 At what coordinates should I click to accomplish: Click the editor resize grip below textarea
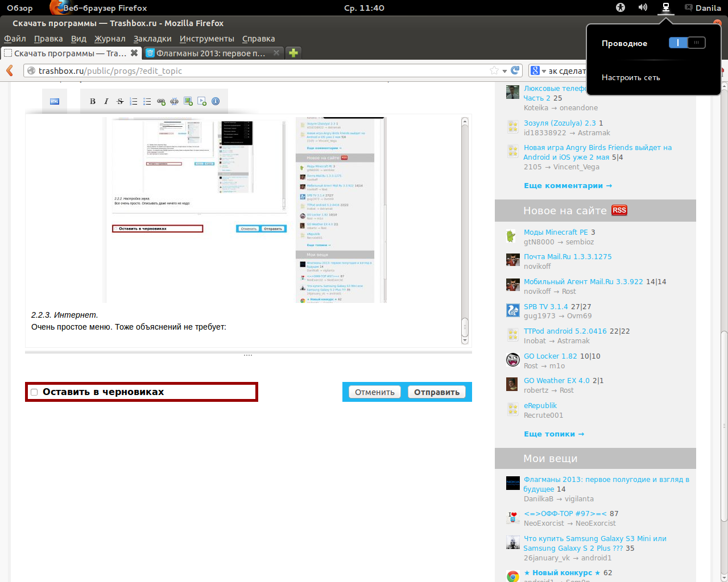(248, 355)
